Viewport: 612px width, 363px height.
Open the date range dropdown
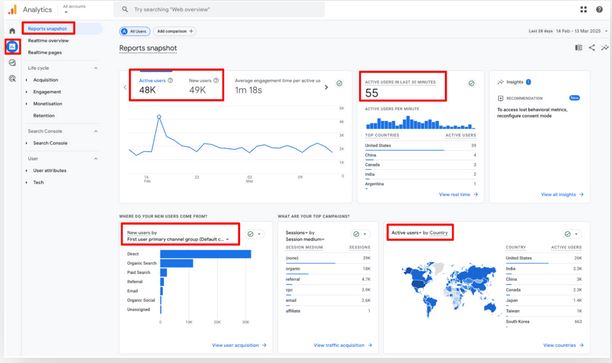(568, 31)
